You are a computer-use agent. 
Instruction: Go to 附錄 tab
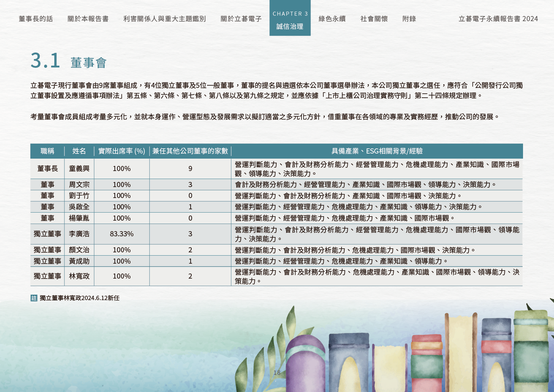tap(409, 19)
